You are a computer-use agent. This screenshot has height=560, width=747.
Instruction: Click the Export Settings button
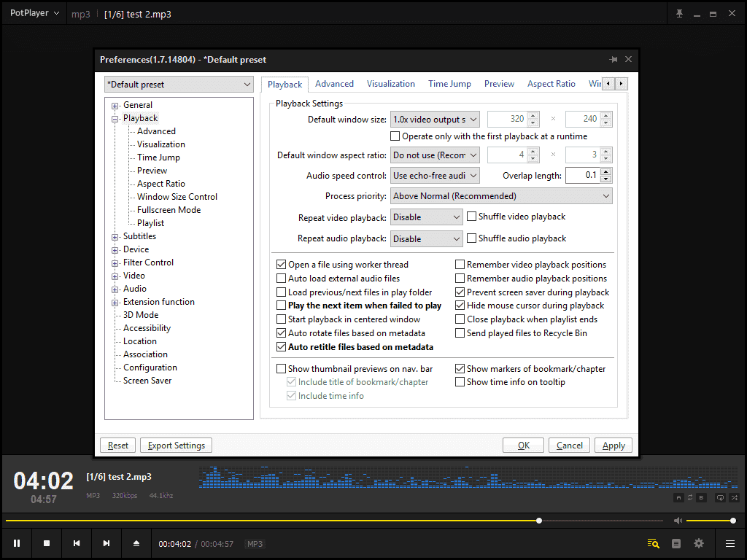(x=177, y=446)
